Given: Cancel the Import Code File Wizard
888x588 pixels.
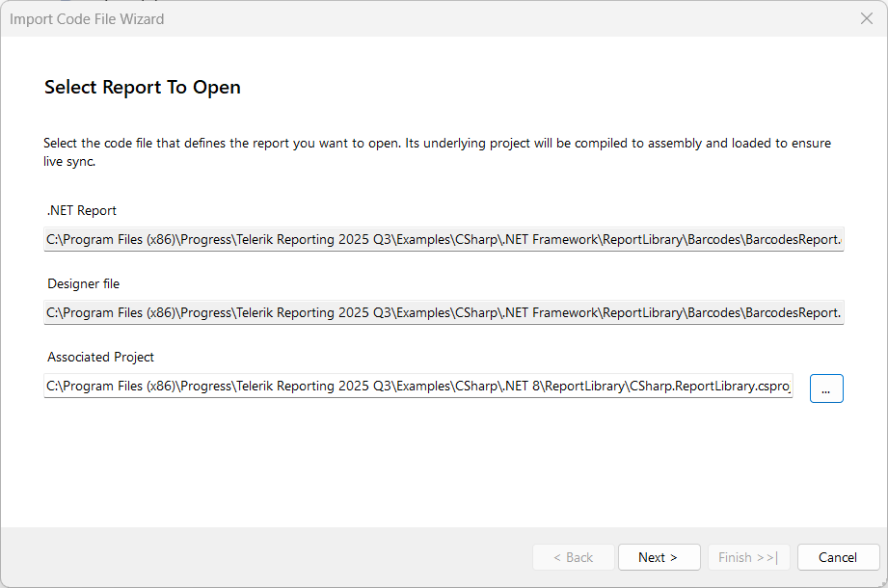Looking at the screenshot, I should click(x=837, y=557).
